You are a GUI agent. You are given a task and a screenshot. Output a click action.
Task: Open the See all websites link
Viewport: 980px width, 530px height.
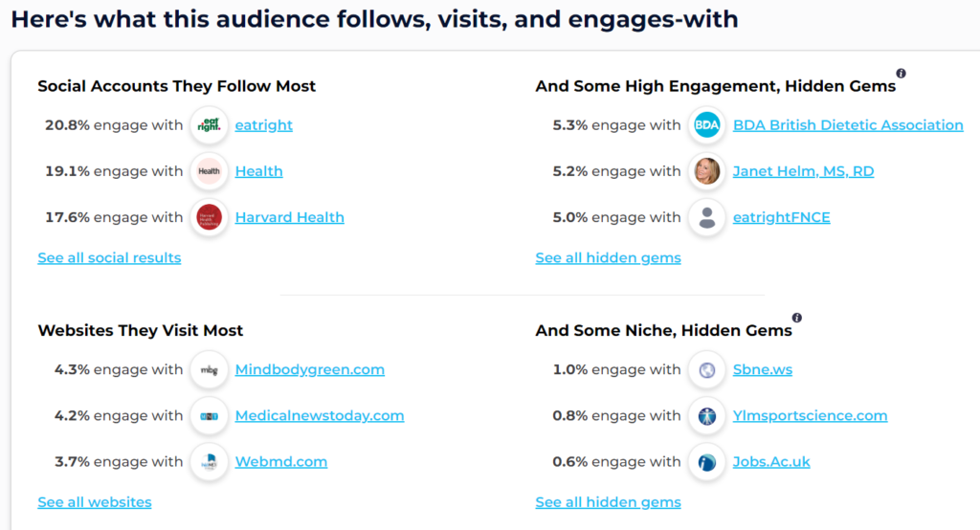click(x=95, y=502)
